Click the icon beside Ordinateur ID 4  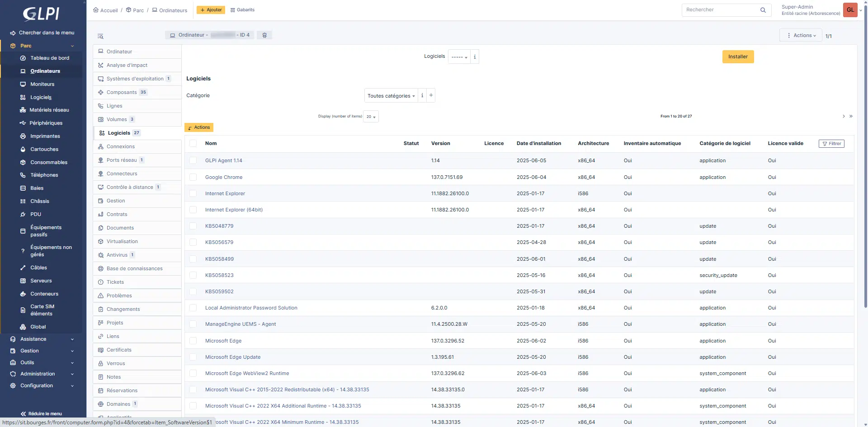[x=264, y=35]
